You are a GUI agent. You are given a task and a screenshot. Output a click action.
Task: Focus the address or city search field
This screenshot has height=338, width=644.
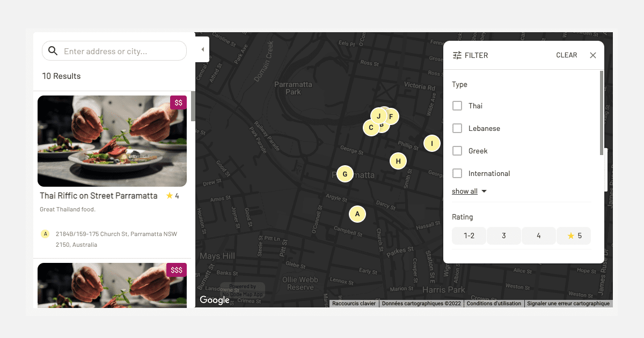(114, 51)
